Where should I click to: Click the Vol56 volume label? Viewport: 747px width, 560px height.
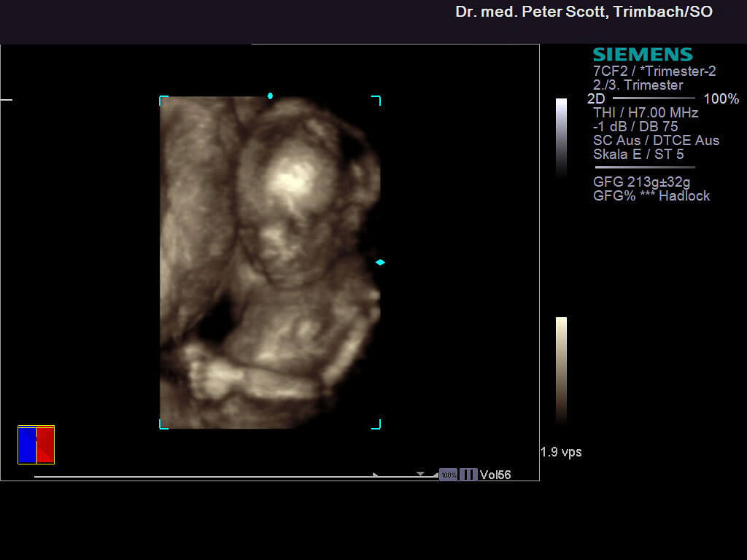pyautogui.click(x=495, y=475)
